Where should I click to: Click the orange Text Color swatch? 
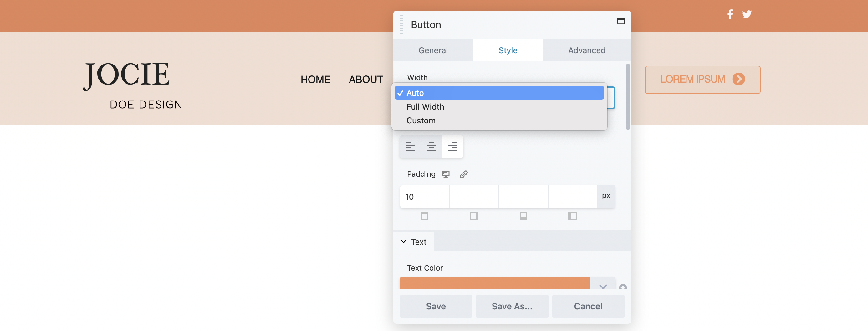pyautogui.click(x=494, y=282)
